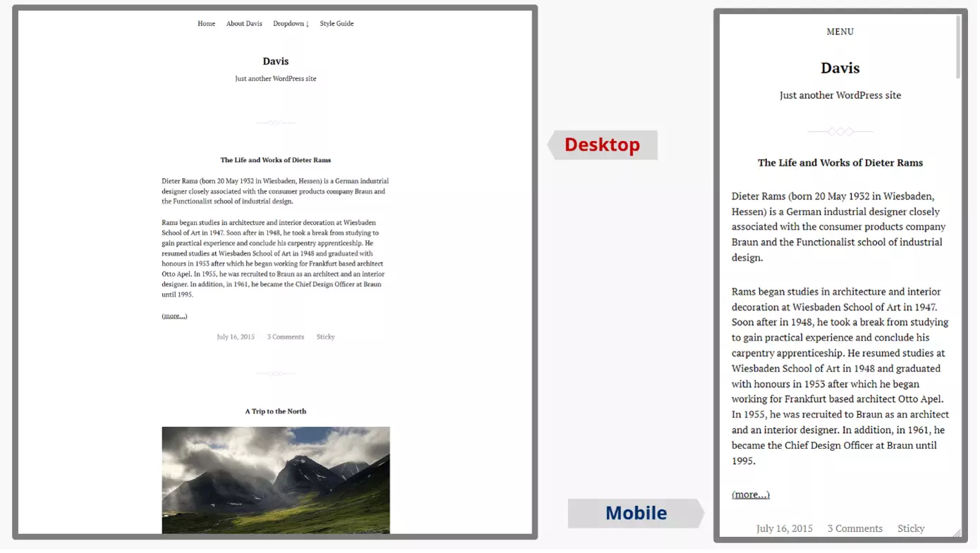This screenshot has height=553, width=980.
Task: Click the Sticky label in the desktop view
Action: pyautogui.click(x=326, y=337)
